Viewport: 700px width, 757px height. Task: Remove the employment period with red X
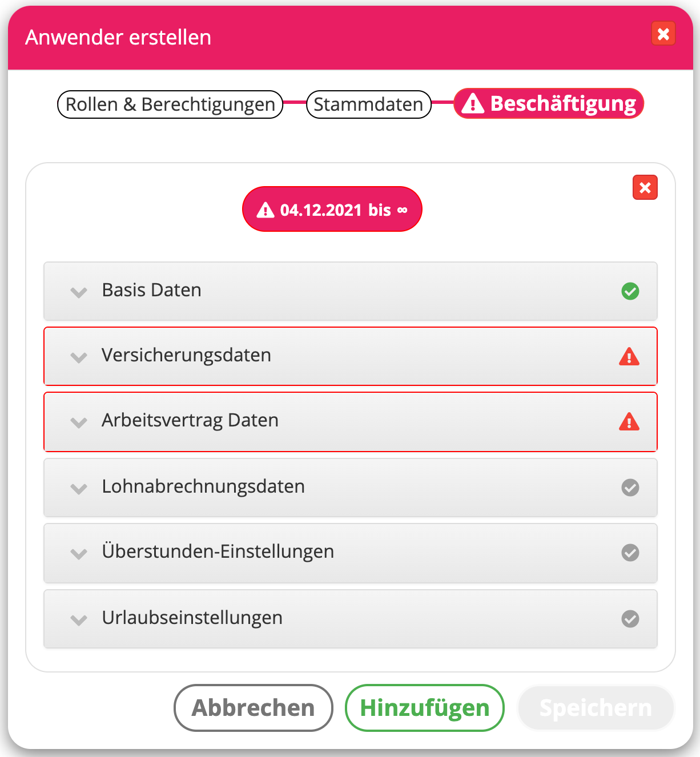click(x=645, y=188)
